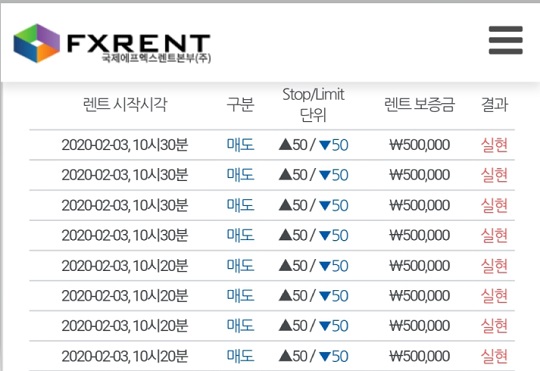The image size is (540, 371).
Task: Open the hamburger menu
Action: click(x=506, y=40)
